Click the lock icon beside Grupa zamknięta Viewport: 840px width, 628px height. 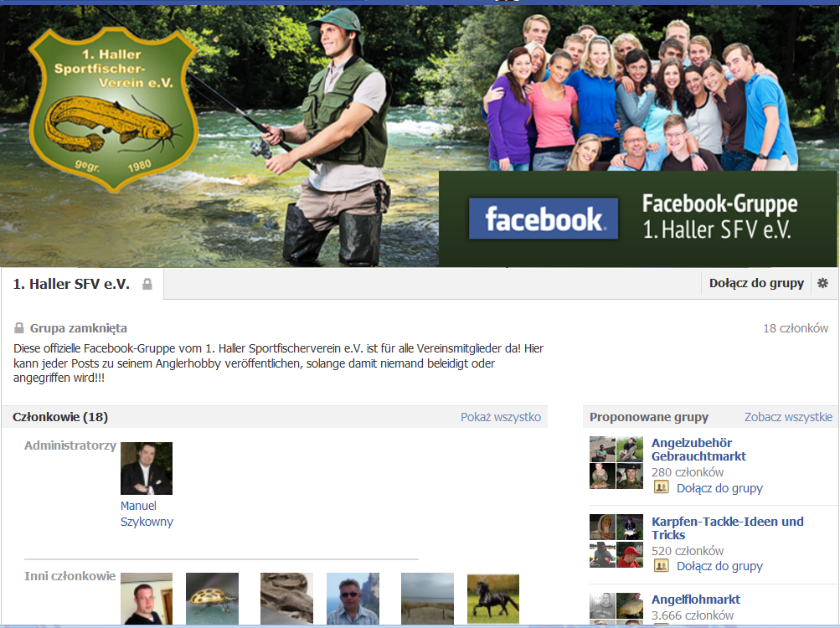point(18,327)
